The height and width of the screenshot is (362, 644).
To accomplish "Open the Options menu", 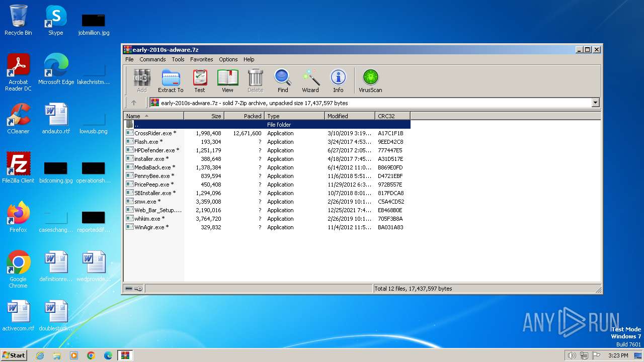I will 228,59.
